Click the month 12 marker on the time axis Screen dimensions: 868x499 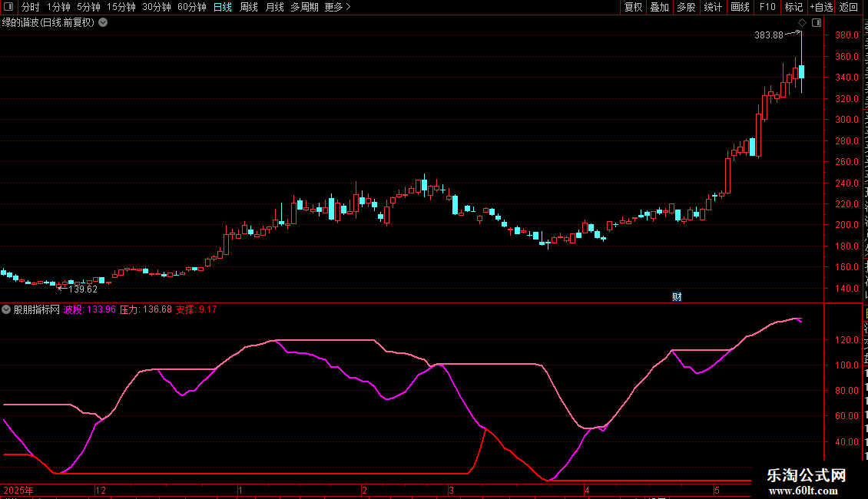click(x=100, y=490)
